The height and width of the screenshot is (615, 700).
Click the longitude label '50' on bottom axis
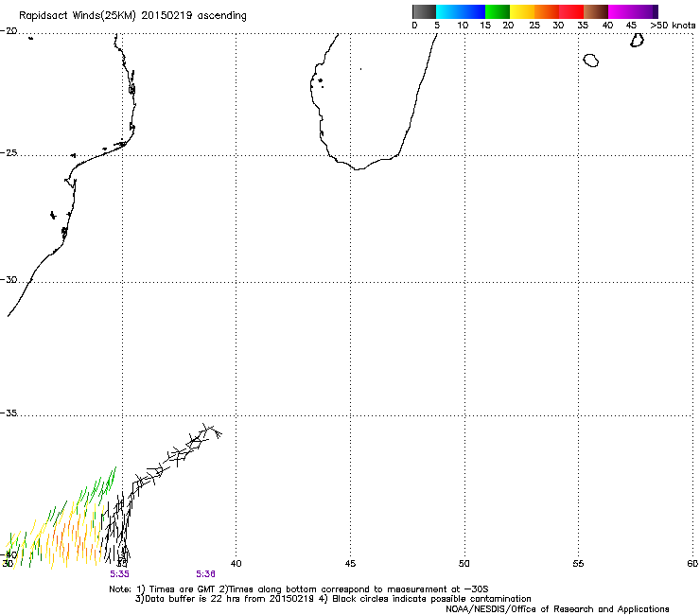click(x=464, y=564)
